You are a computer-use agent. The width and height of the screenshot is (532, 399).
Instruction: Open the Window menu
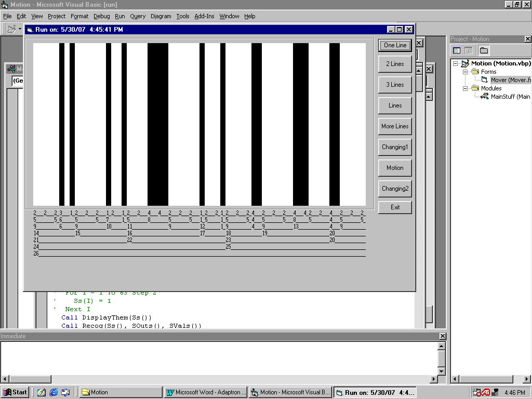pos(229,16)
